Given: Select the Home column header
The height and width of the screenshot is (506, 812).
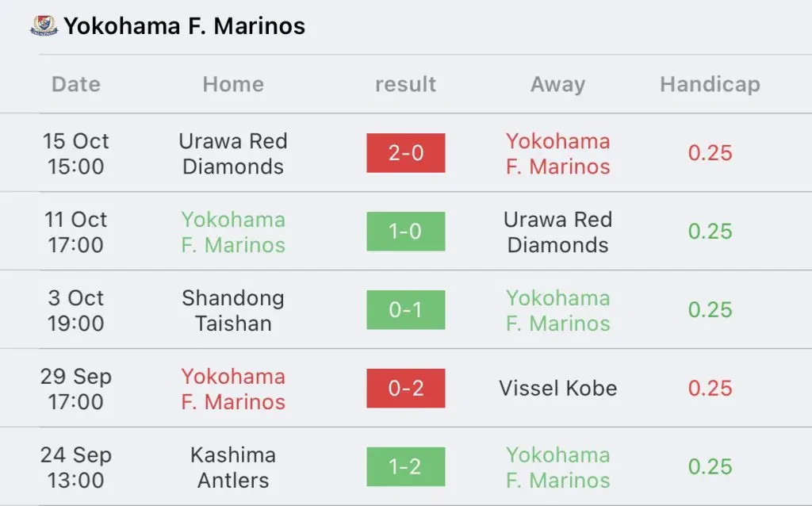Looking at the screenshot, I should tap(233, 84).
